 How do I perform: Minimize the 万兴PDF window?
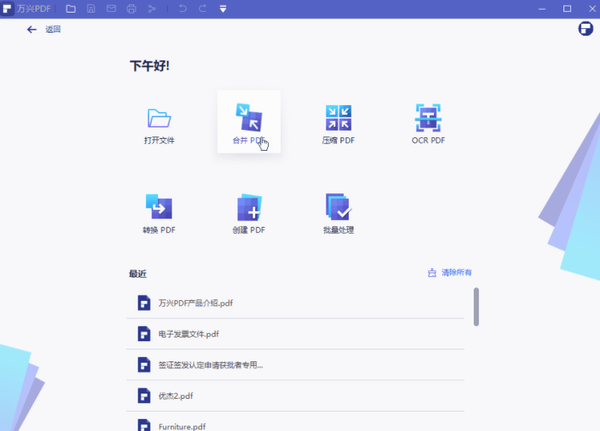(x=542, y=9)
